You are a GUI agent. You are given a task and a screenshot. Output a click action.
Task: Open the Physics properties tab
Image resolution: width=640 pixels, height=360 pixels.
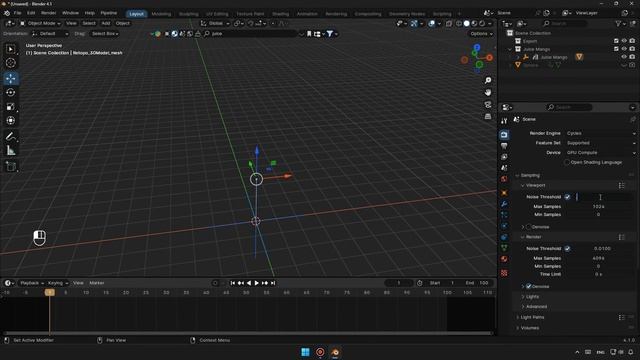click(x=504, y=226)
